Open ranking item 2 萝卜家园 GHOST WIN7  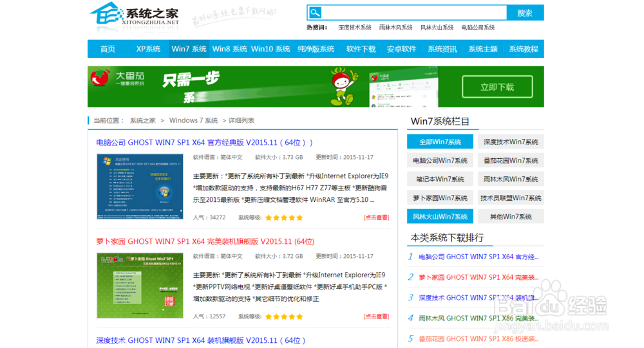click(478, 277)
